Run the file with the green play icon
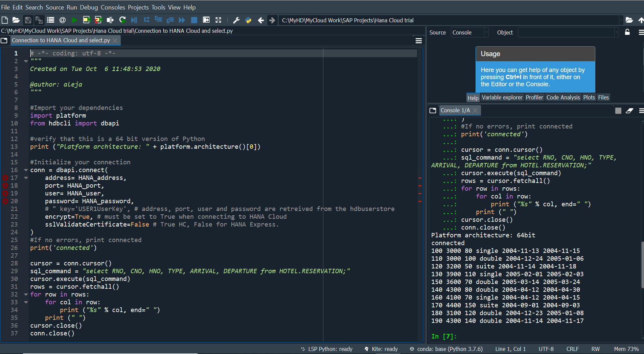The width and height of the screenshot is (644, 354). [x=74, y=20]
